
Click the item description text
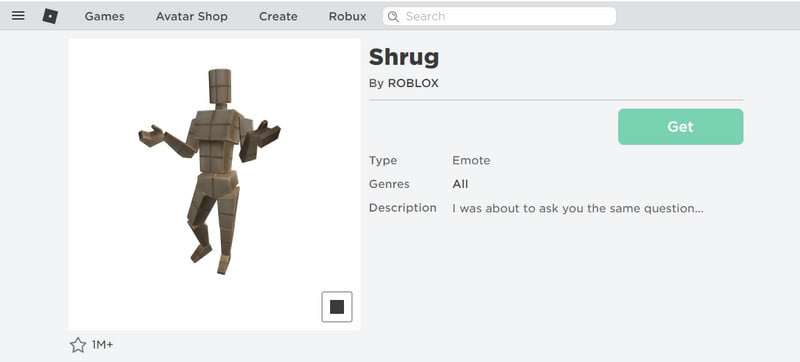click(x=578, y=209)
